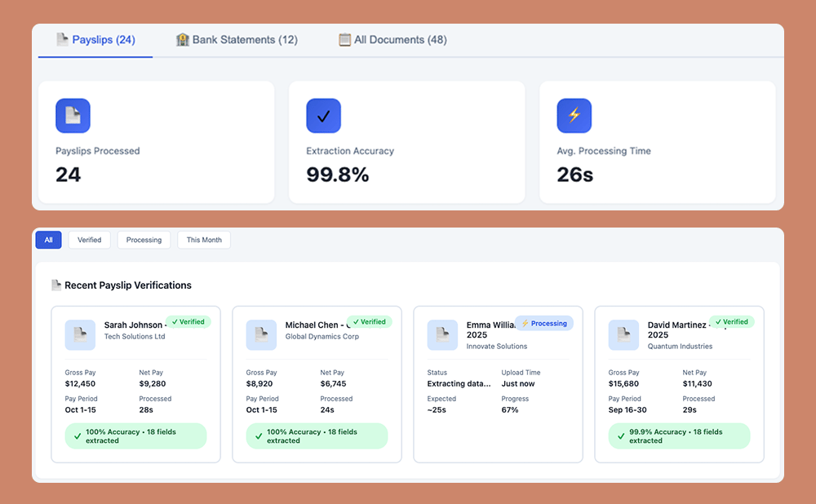
Task: Select David Martinez's payslip document icon
Action: coord(623,334)
